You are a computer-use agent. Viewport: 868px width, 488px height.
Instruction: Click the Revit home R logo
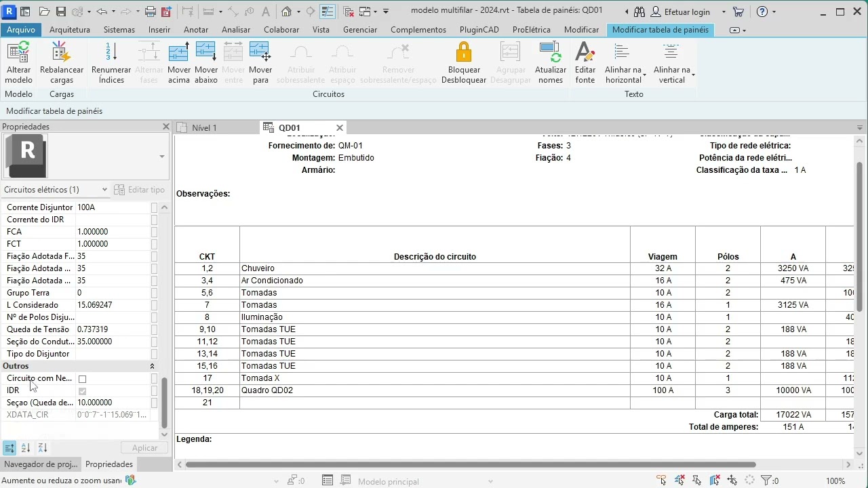coord(9,12)
